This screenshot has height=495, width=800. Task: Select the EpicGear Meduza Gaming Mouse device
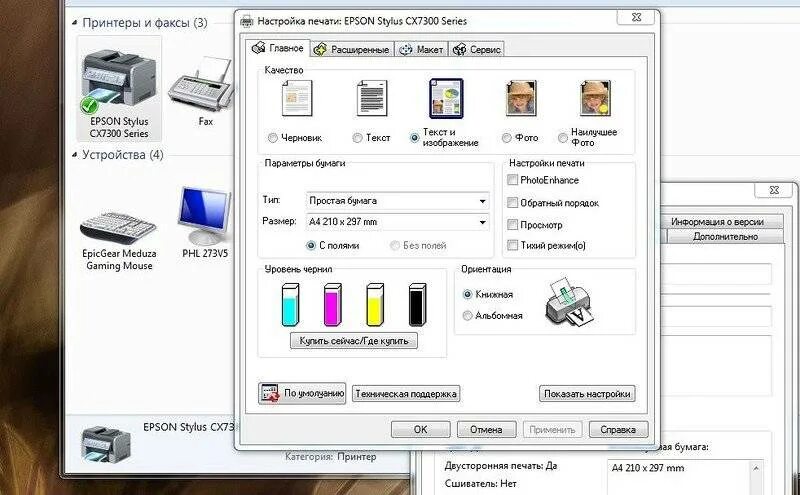[x=119, y=240]
